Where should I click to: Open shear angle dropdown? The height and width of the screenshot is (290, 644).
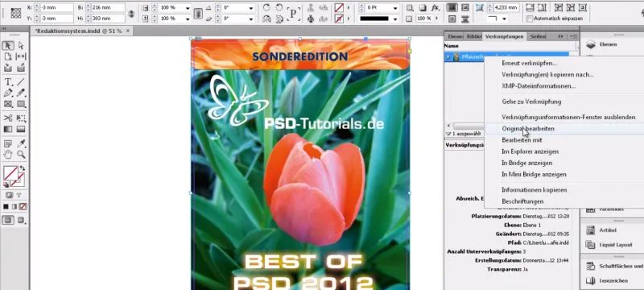click(x=251, y=19)
